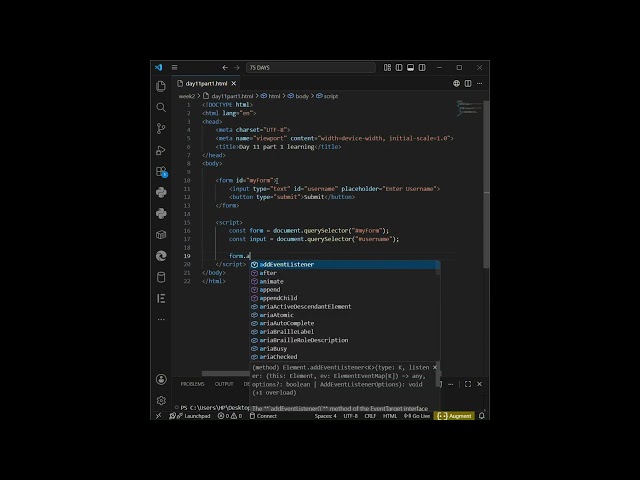
Task: Open the Accounts icon
Action: coord(161,379)
